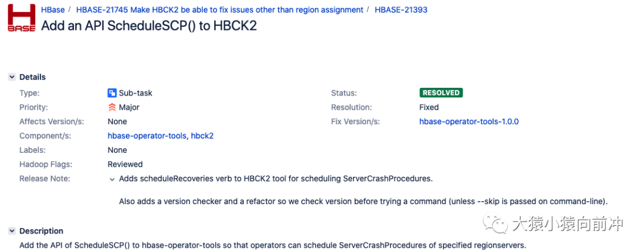644x252 pixels.
Task: Open the hbase-operator-tools component link
Action: click(147, 136)
